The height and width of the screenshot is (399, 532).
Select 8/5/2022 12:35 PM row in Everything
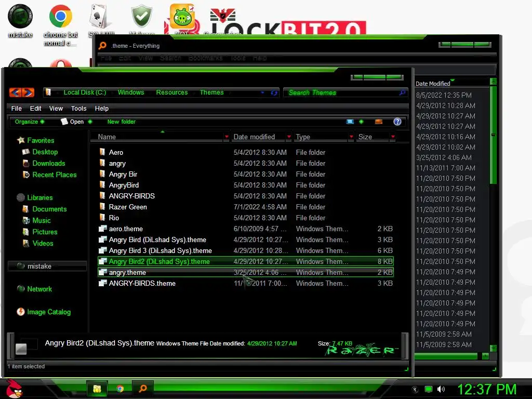444,96
